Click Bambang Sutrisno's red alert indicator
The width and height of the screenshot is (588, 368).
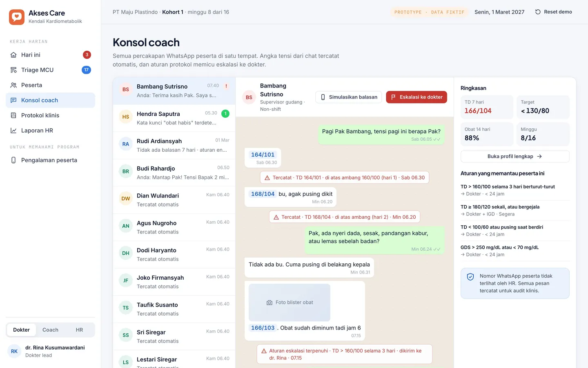[x=226, y=86]
